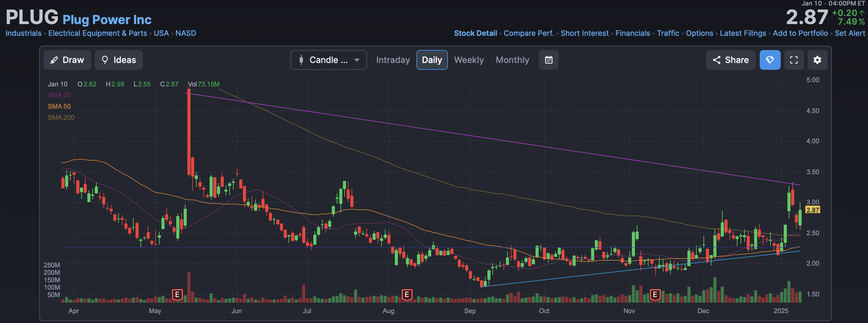The width and height of the screenshot is (868, 323).
Task: Click the 7.49% change percentage
Action: click(851, 22)
